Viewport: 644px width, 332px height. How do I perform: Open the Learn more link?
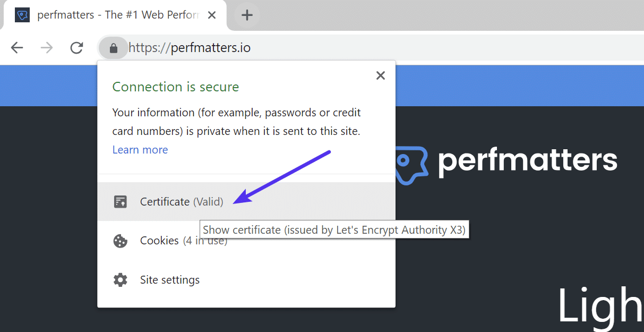[x=140, y=149]
